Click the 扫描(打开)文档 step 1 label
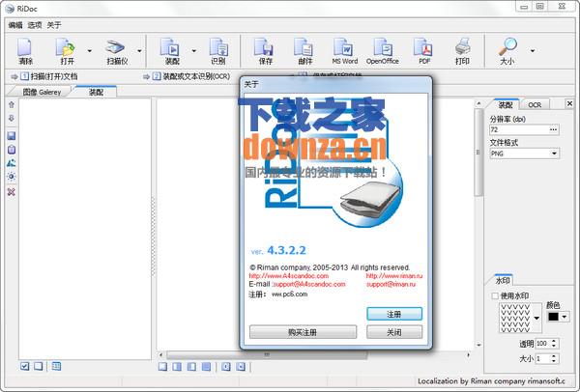Image resolution: width=580 pixels, height=392 pixels. click(54, 76)
